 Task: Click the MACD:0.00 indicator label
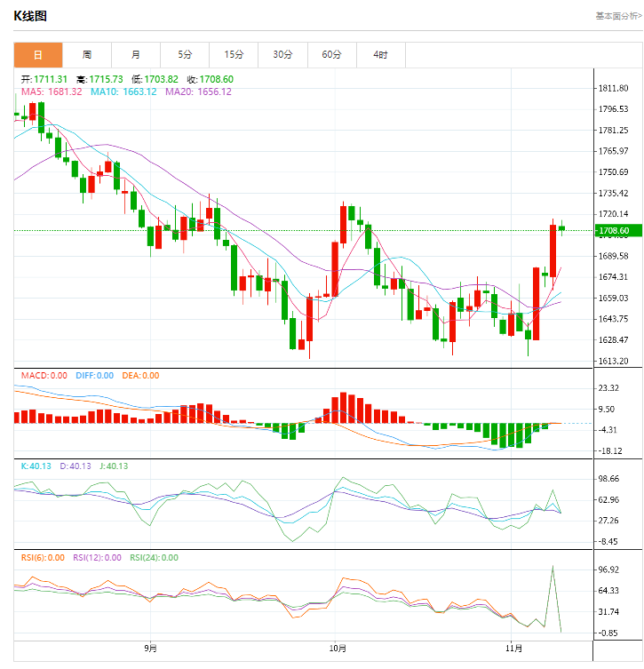pyautogui.click(x=44, y=376)
